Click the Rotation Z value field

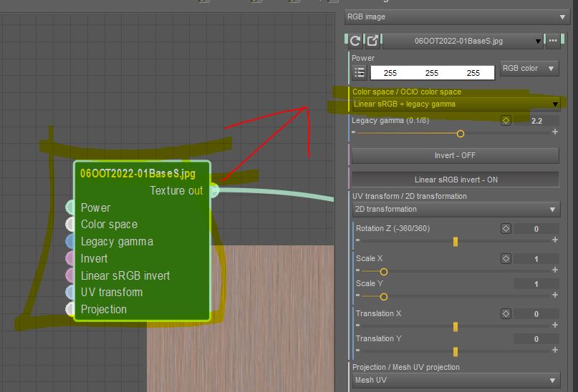coord(536,229)
